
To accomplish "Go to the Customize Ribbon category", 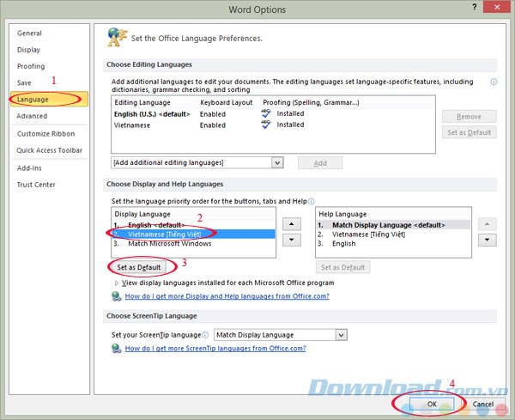I will tap(47, 135).
